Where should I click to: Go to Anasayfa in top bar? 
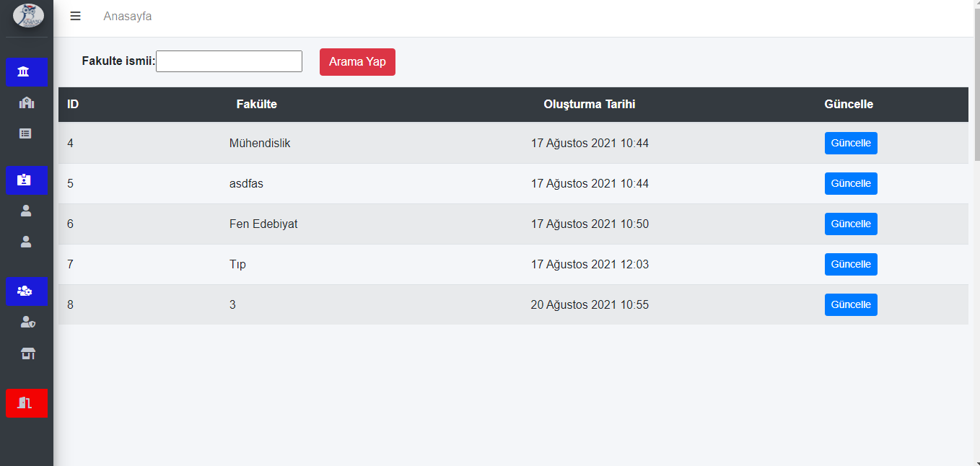[x=128, y=16]
